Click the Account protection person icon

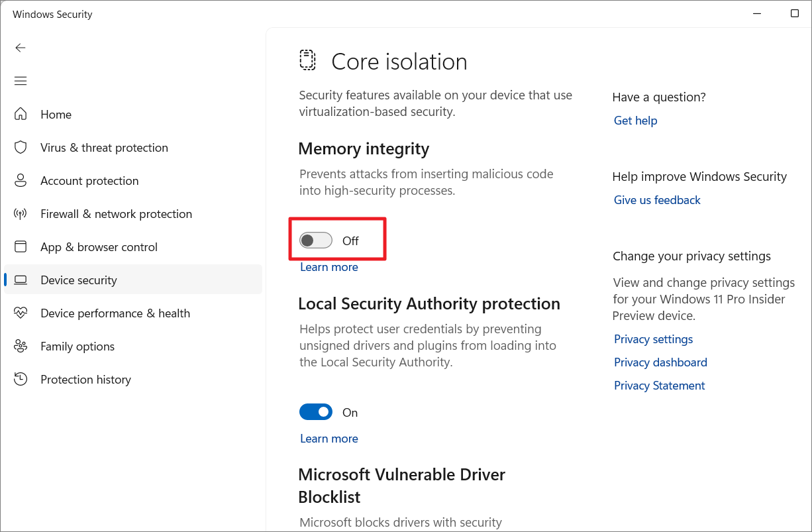(x=21, y=180)
